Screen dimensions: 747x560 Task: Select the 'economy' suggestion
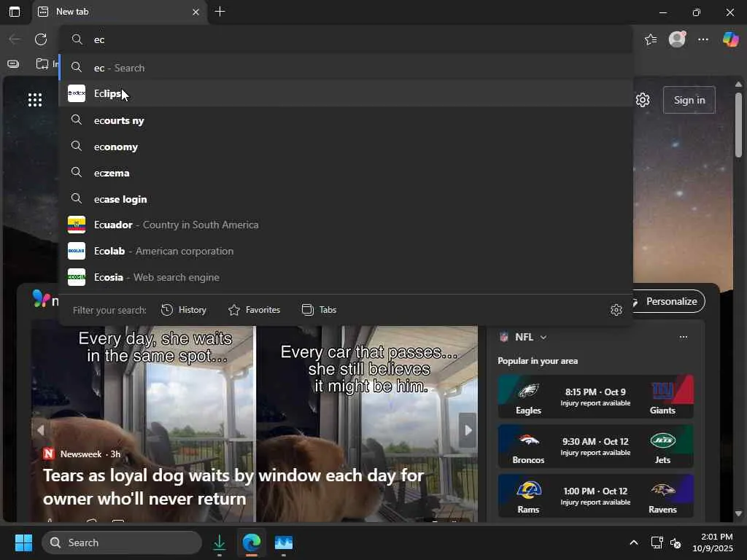point(346,146)
